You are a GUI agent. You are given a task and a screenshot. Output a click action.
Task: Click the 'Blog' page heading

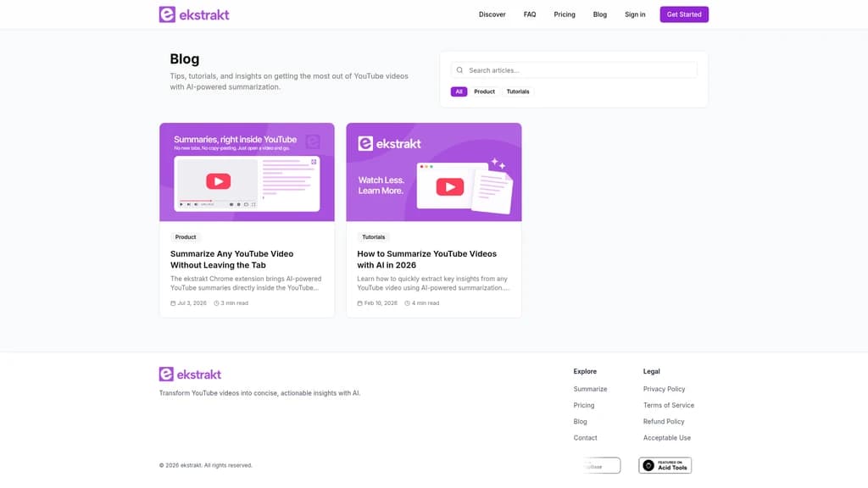(184, 59)
